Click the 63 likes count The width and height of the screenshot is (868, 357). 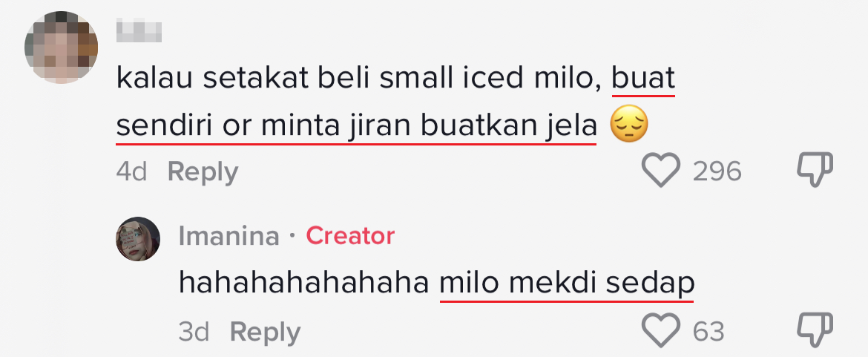pyautogui.click(x=708, y=331)
